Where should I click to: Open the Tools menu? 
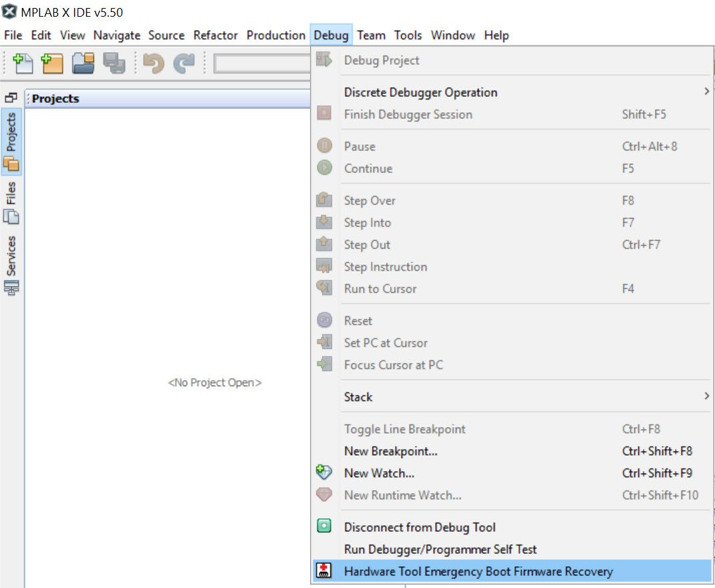point(408,35)
